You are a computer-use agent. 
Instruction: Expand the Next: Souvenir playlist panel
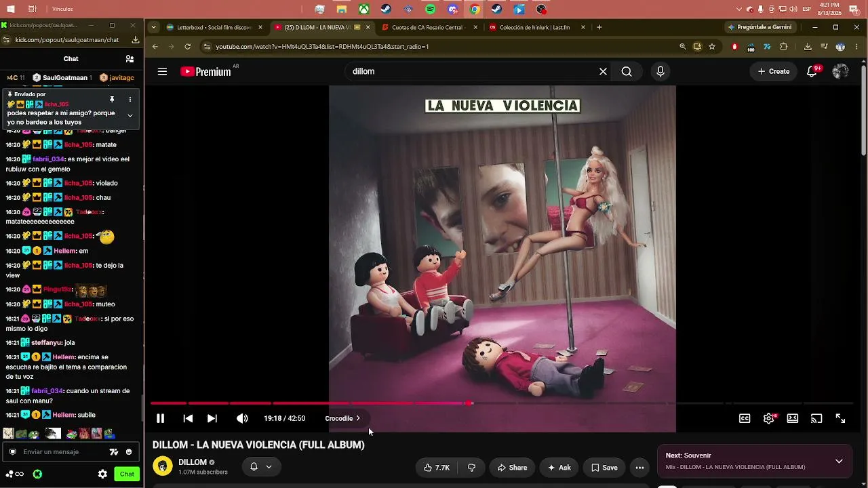pos(839,462)
